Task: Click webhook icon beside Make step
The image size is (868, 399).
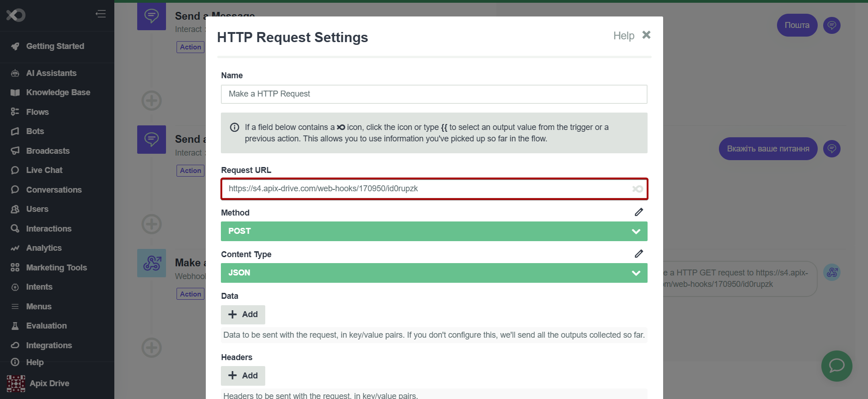Action: coord(151,263)
